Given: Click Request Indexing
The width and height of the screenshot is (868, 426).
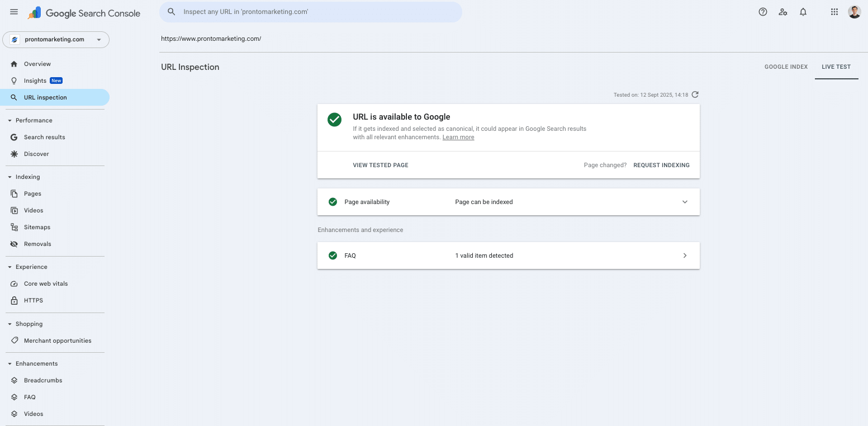Looking at the screenshot, I should (661, 165).
